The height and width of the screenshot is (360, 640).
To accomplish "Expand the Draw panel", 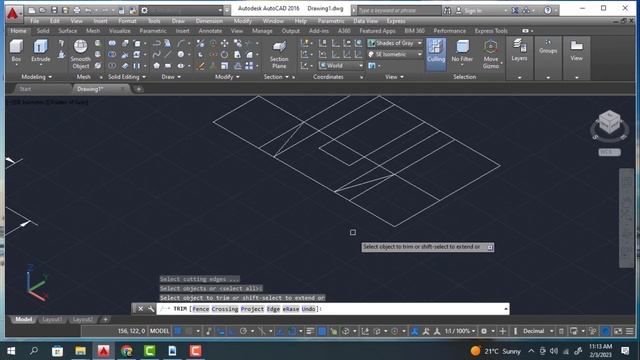I will pos(171,77).
